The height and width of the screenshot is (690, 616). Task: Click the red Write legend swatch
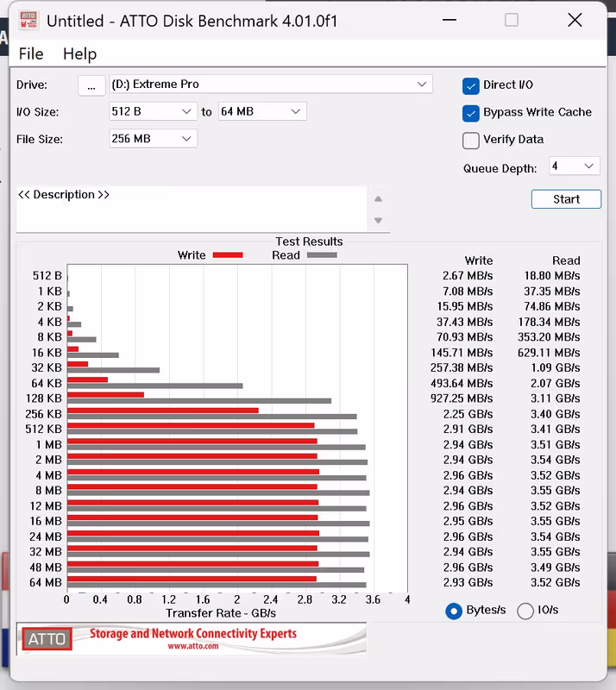[228, 255]
